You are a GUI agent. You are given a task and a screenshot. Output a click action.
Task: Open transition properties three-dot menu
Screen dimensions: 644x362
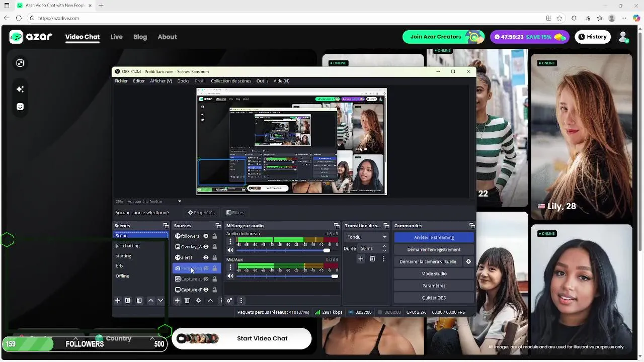click(x=383, y=259)
